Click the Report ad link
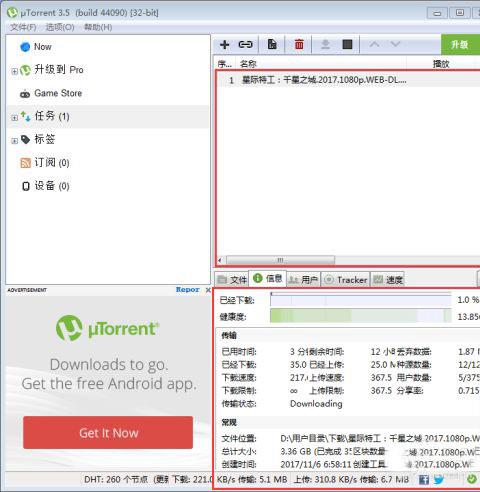This screenshot has height=492, width=480. pyautogui.click(x=188, y=290)
